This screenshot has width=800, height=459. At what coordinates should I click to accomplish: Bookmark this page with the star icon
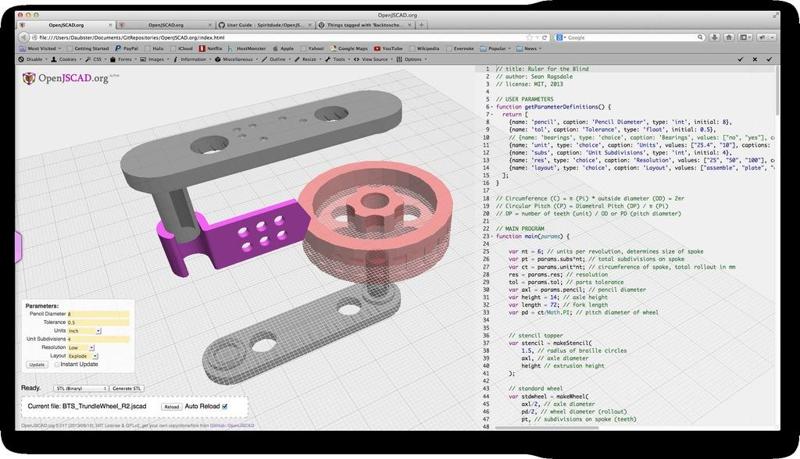[x=529, y=37]
